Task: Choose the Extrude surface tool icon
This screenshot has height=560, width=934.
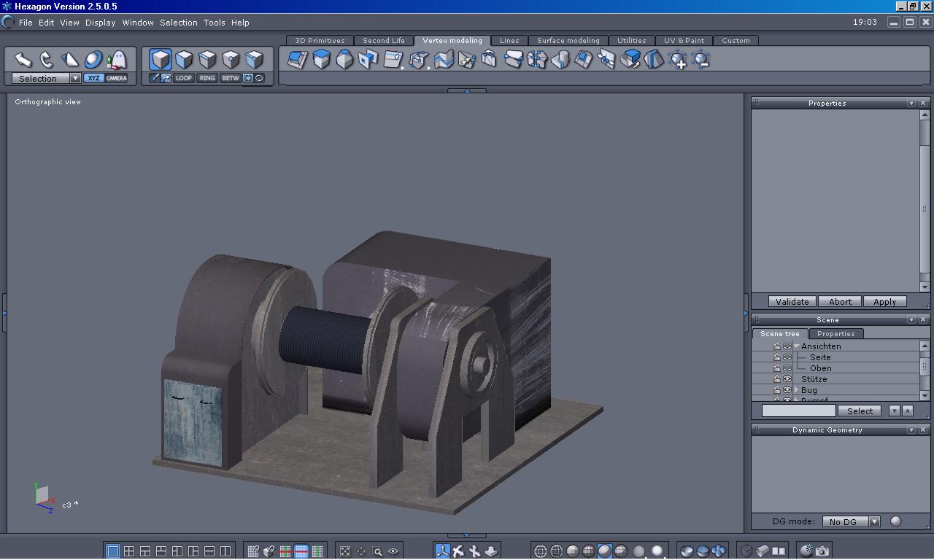Action: (322, 60)
